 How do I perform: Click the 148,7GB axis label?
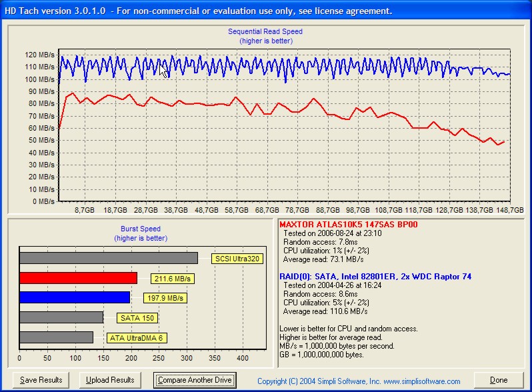509,210
